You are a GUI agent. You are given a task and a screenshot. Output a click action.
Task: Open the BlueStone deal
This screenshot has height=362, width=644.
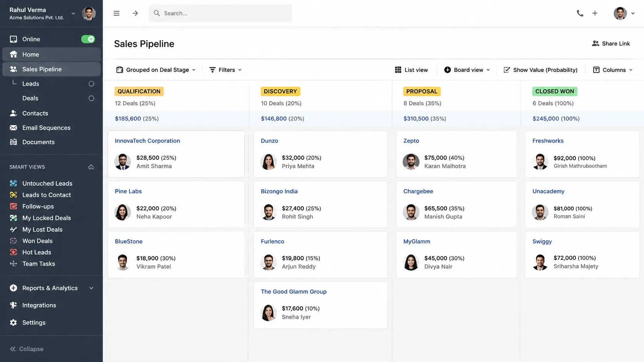pos(129,242)
